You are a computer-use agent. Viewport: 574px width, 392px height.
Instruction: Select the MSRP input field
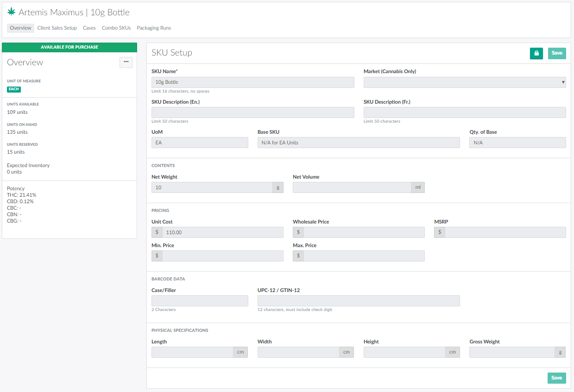pyautogui.click(x=505, y=232)
